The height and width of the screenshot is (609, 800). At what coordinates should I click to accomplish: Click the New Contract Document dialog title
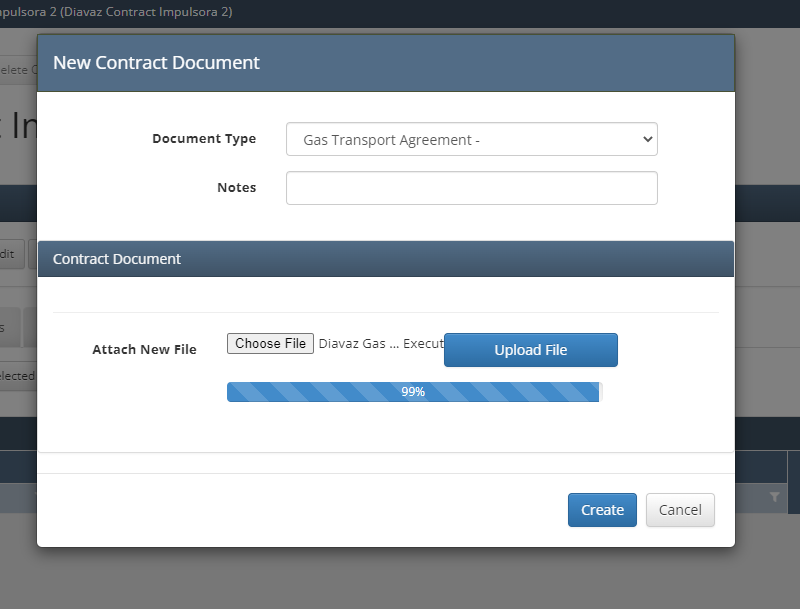tap(156, 63)
